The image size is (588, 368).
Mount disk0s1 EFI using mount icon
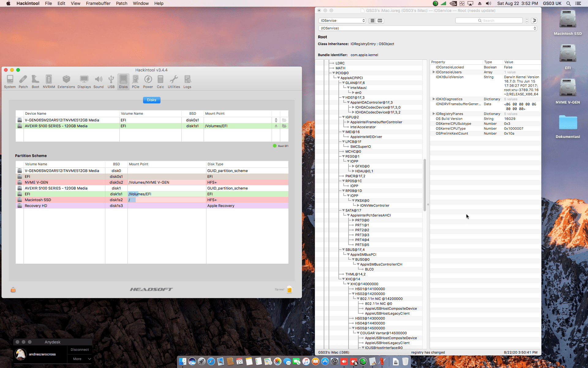[x=276, y=120]
